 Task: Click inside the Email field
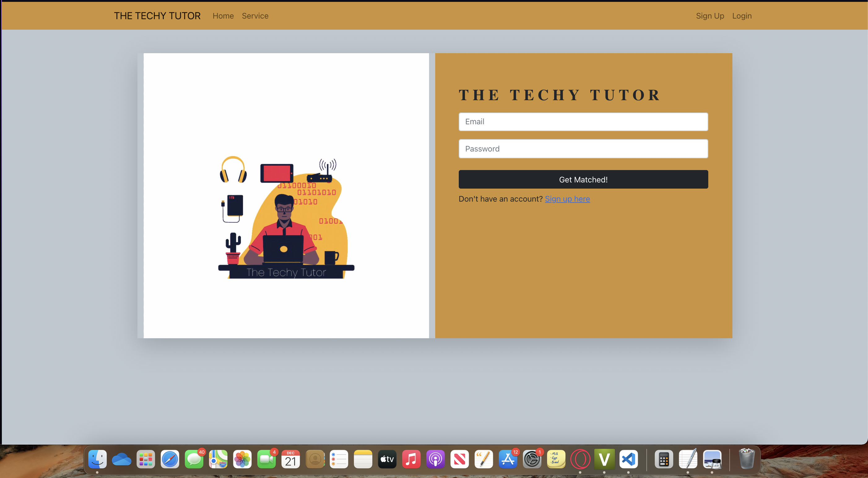pyautogui.click(x=583, y=122)
